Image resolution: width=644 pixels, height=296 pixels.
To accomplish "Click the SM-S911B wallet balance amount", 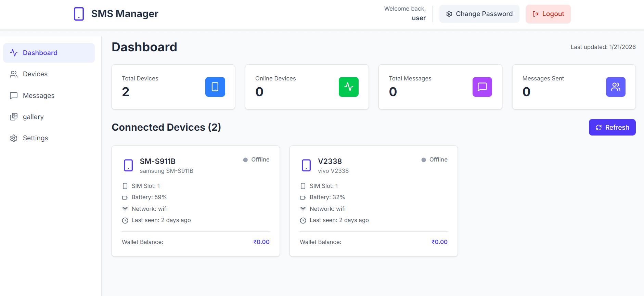I will click(261, 242).
